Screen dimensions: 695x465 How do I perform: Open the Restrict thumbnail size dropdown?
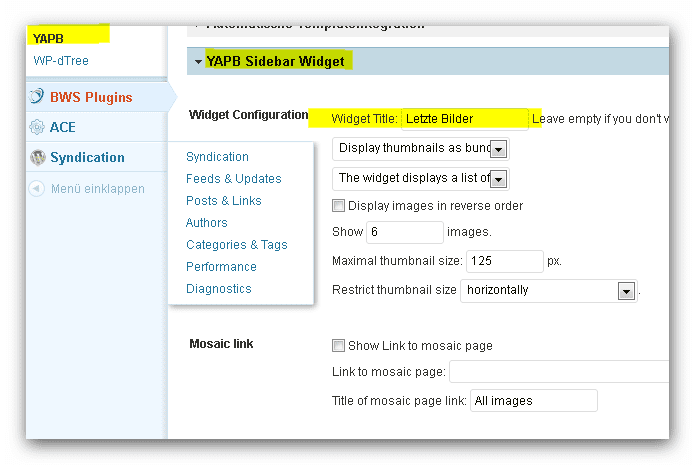549,291
